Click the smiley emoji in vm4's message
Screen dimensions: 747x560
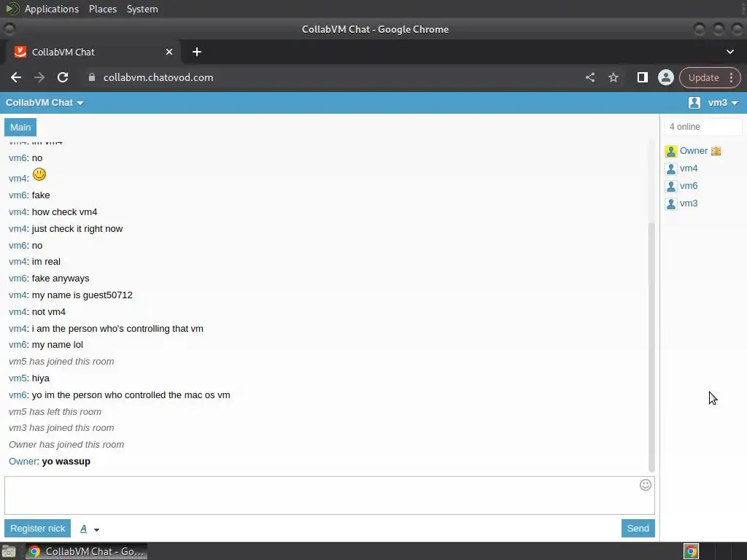(39, 174)
